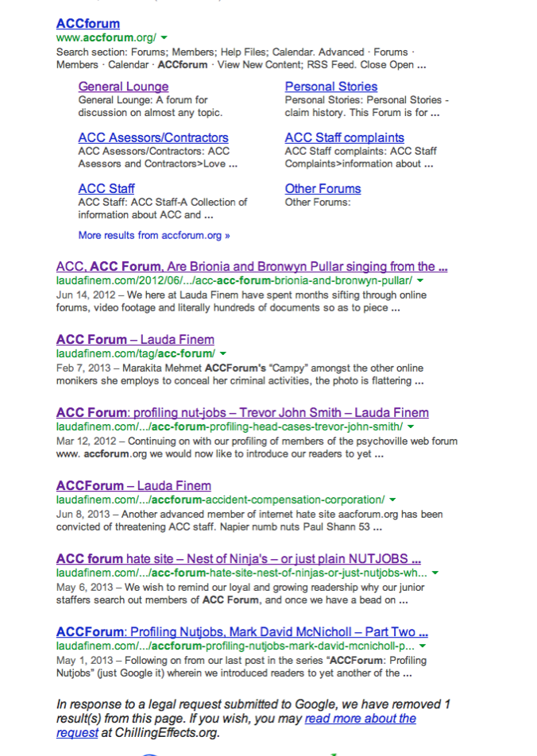
Task: Open the Profiling Nutjobs Mark David McNicholl result
Action: tap(242, 632)
